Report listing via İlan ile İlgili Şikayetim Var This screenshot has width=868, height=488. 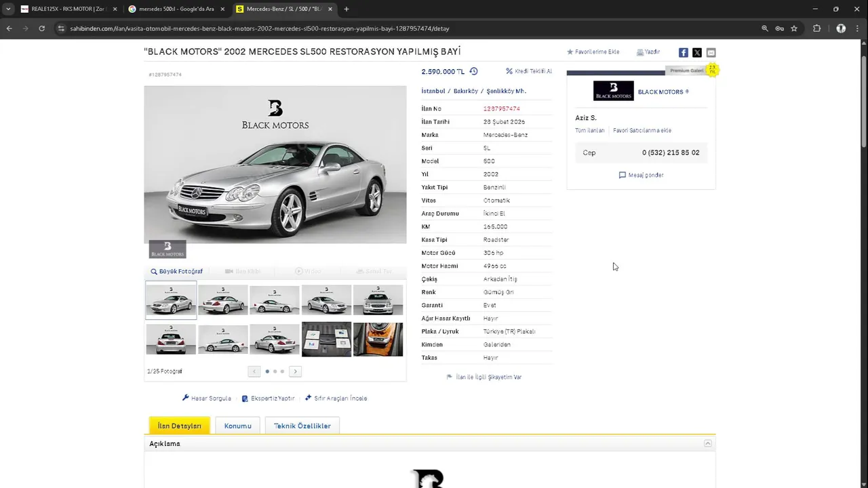pos(484,377)
